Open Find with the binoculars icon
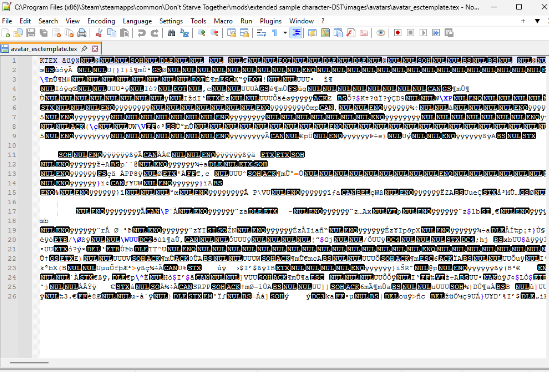 [x=171, y=33]
